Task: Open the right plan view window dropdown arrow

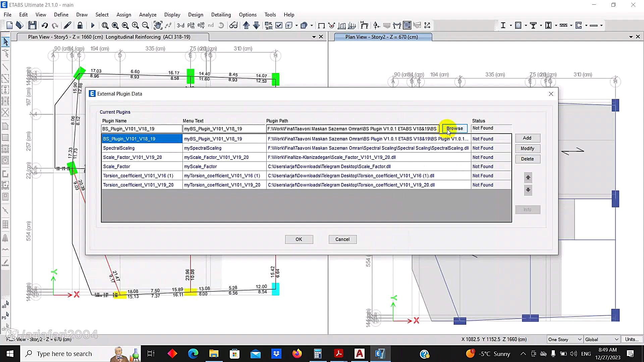Action: [631, 37]
